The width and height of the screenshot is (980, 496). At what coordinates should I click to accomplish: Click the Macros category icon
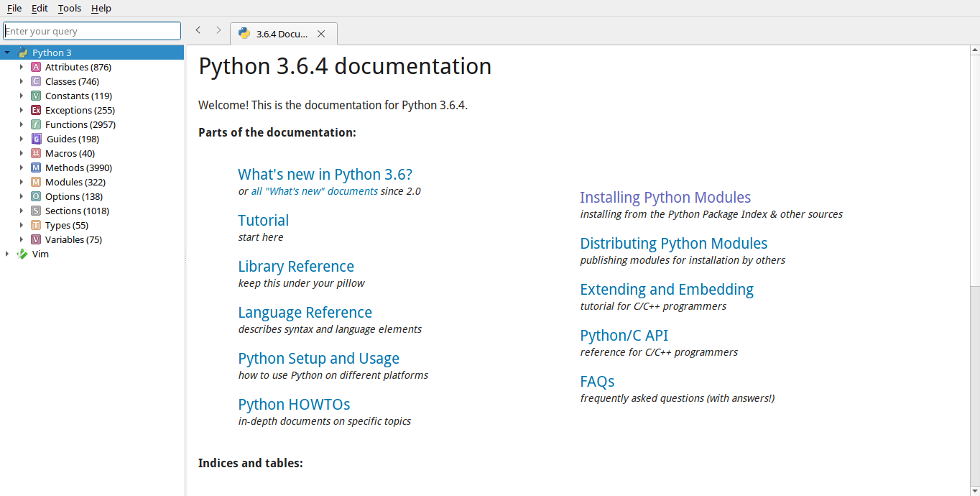36,153
